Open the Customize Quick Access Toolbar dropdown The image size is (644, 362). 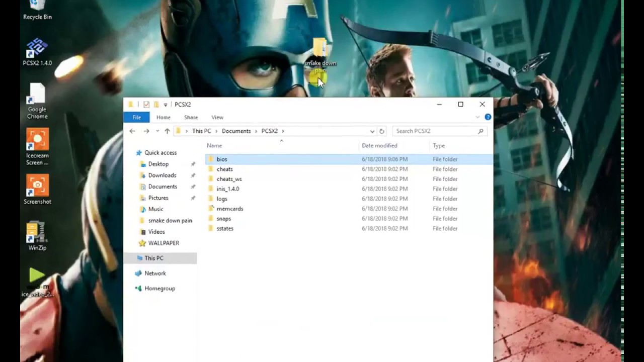pos(166,105)
